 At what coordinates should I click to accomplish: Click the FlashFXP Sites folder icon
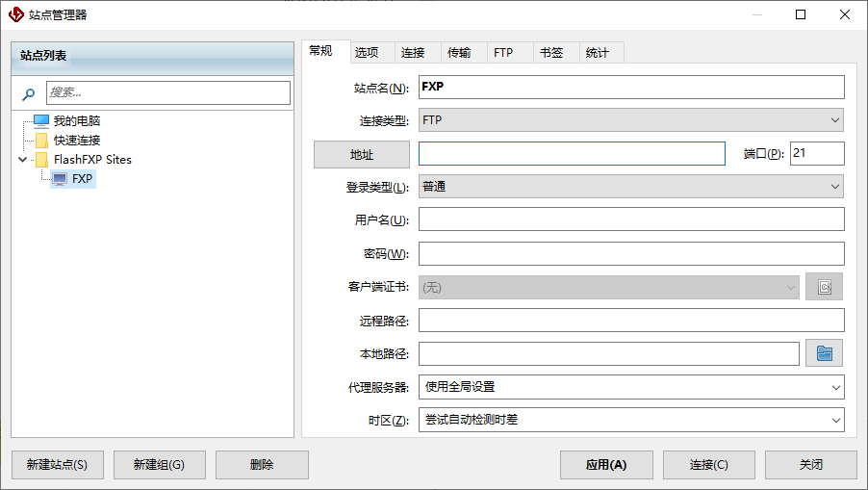tap(41, 160)
